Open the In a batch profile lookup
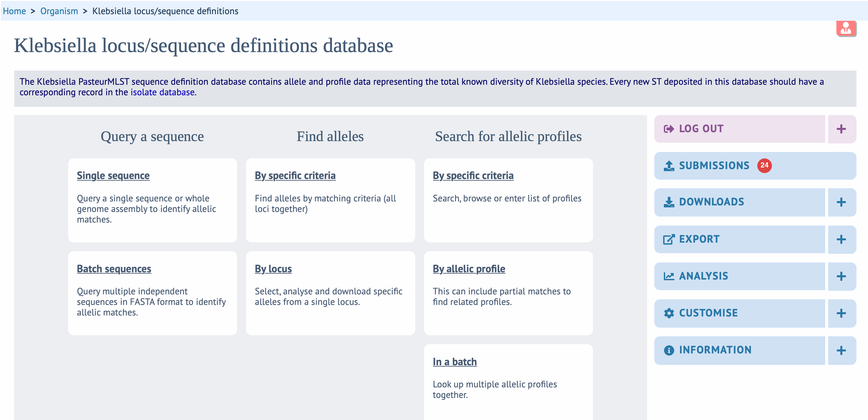 [454, 362]
